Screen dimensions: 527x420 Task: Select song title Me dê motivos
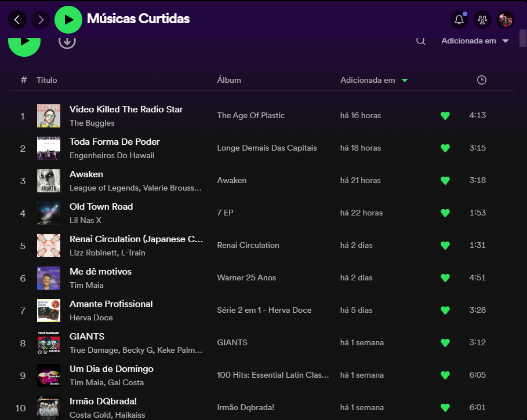100,272
